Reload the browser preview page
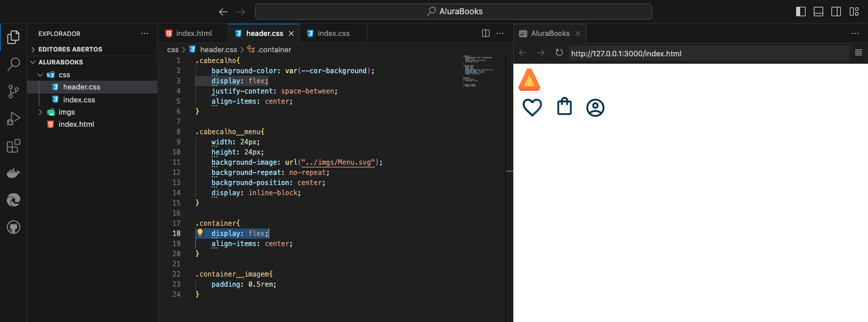Image resolution: width=868 pixels, height=322 pixels. coord(559,53)
